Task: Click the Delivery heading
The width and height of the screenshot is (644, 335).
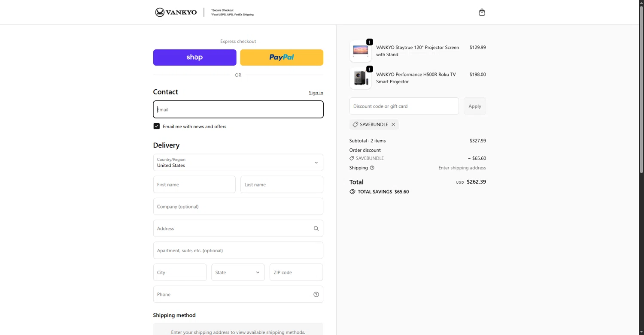Action: click(166, 145)
